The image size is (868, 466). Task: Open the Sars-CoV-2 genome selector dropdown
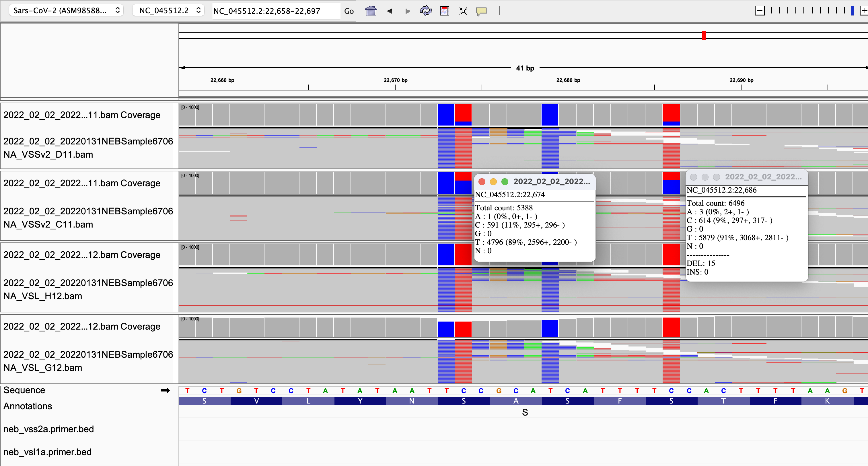pos(66,10)
